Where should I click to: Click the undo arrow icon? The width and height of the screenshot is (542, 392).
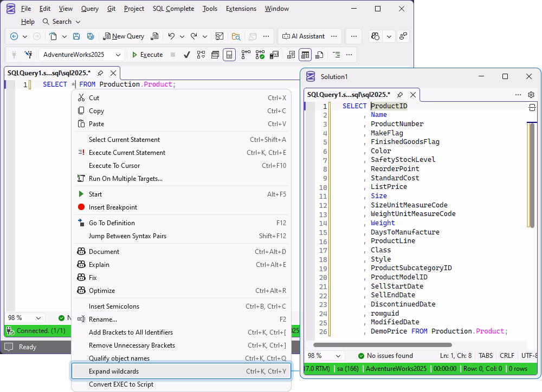[x=171, y=36]
